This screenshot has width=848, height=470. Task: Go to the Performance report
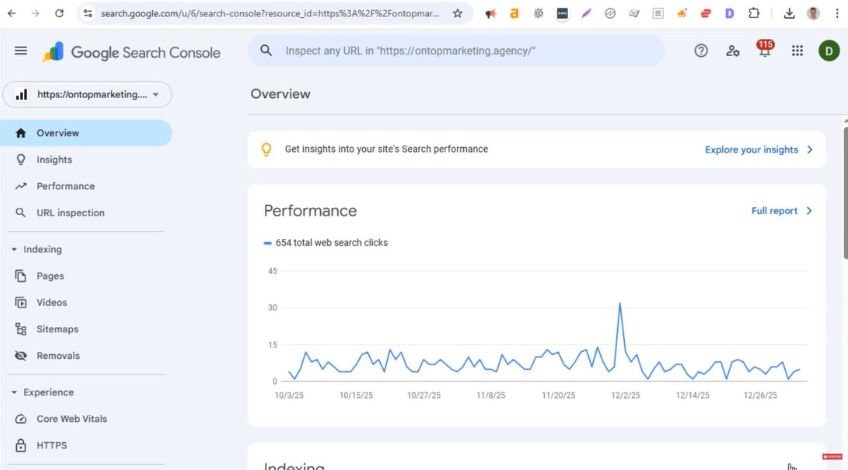[65, 186]
